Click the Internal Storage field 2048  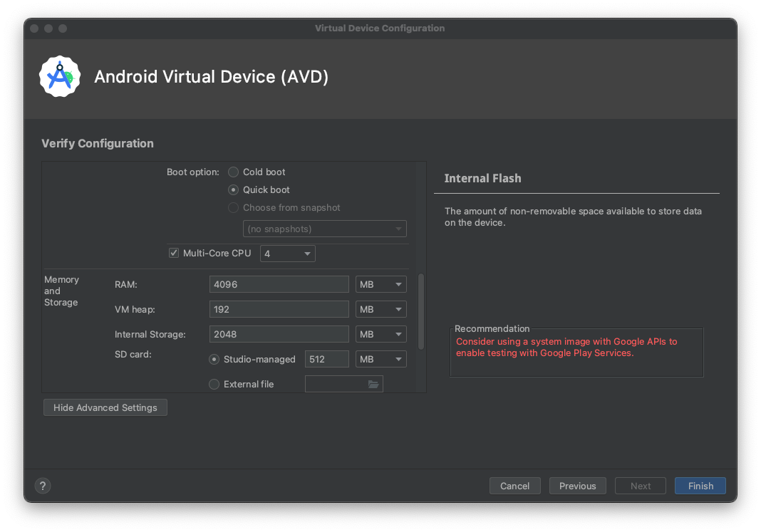point(279,334)
